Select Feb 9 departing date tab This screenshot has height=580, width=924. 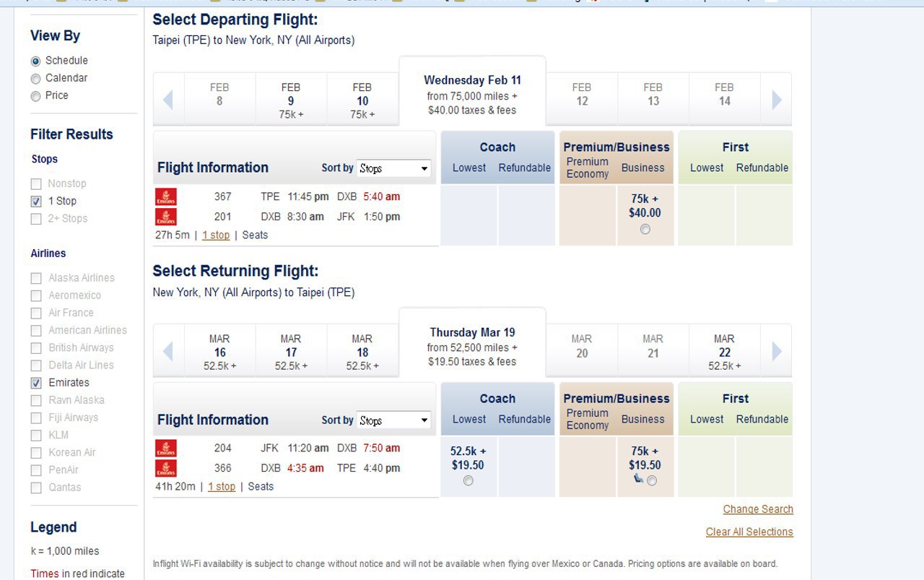tap(291, 100)
